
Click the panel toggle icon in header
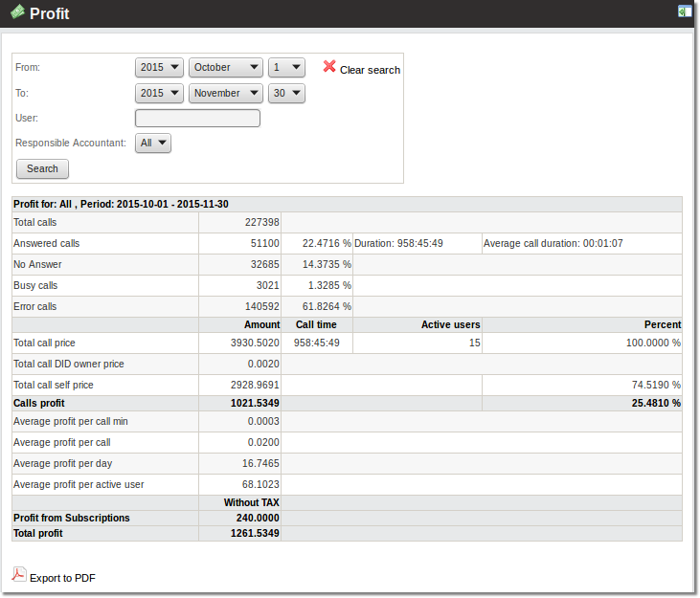pyautogui.click(x=684, y=11)
